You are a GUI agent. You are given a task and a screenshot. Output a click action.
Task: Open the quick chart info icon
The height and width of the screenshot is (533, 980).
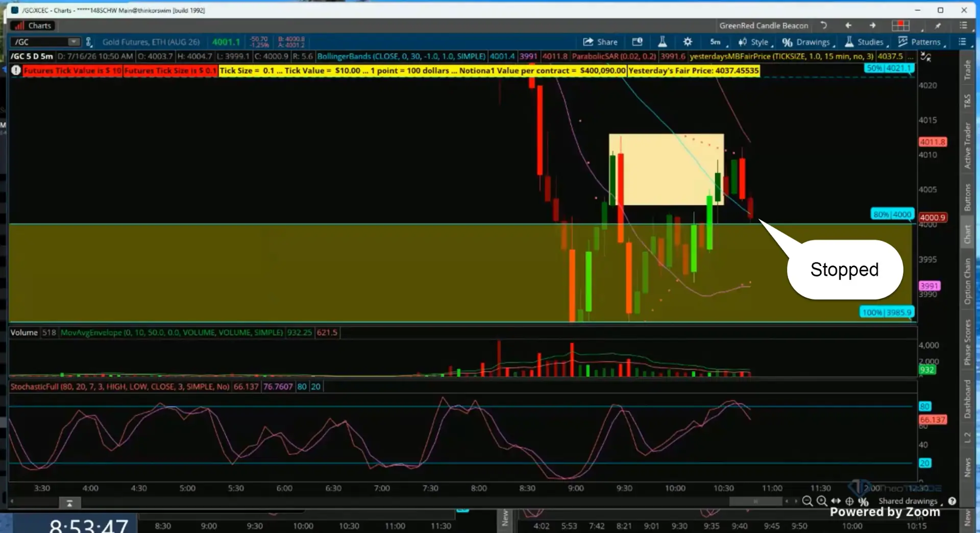(x=638, y=42)
